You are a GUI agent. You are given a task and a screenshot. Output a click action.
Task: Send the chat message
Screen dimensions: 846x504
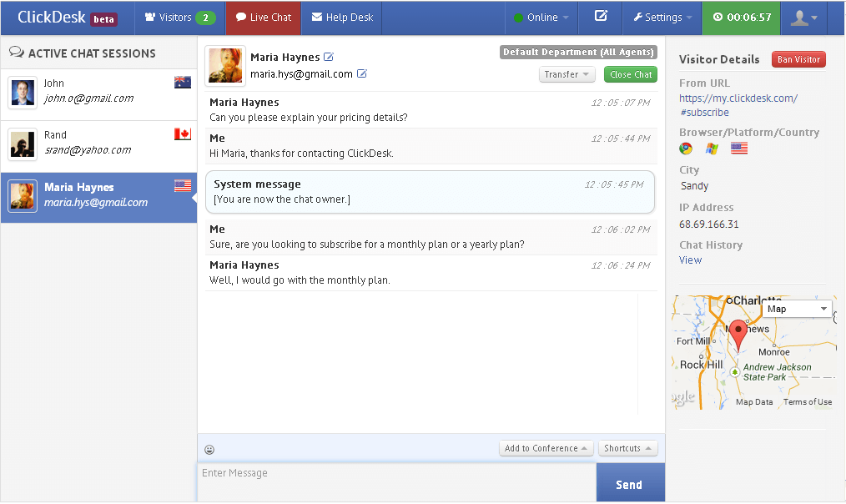pyautogui.click(x=630, y=483)
